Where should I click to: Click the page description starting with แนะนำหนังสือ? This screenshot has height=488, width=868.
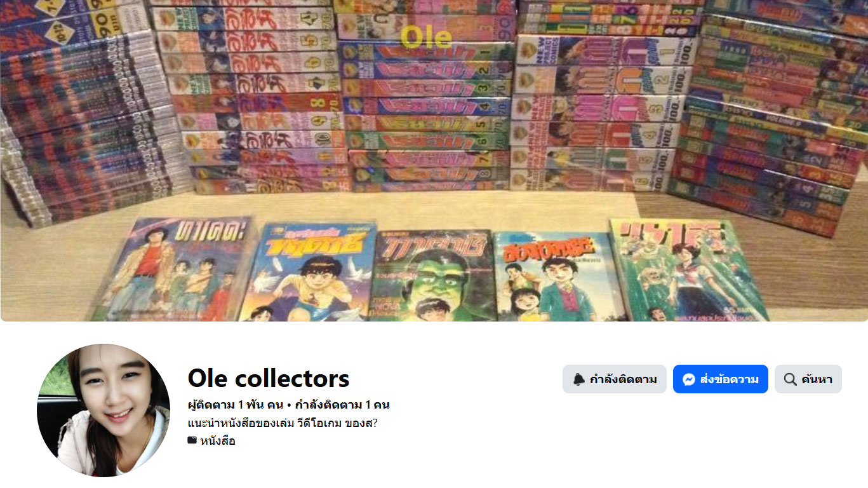[287, 423]
